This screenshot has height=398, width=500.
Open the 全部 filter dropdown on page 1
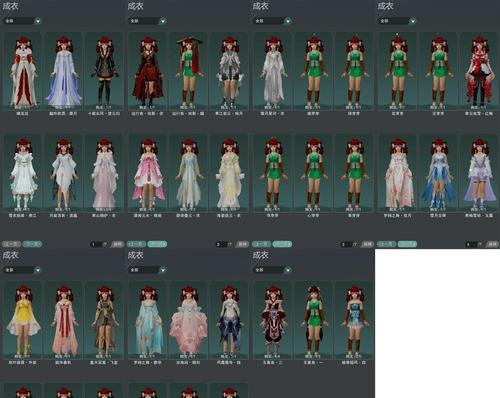[22, 21]
